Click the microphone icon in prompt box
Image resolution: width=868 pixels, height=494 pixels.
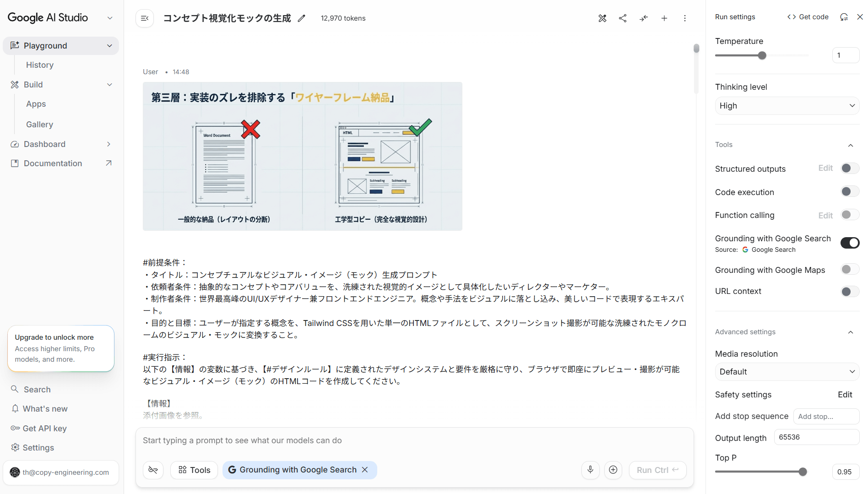[591, 470]
